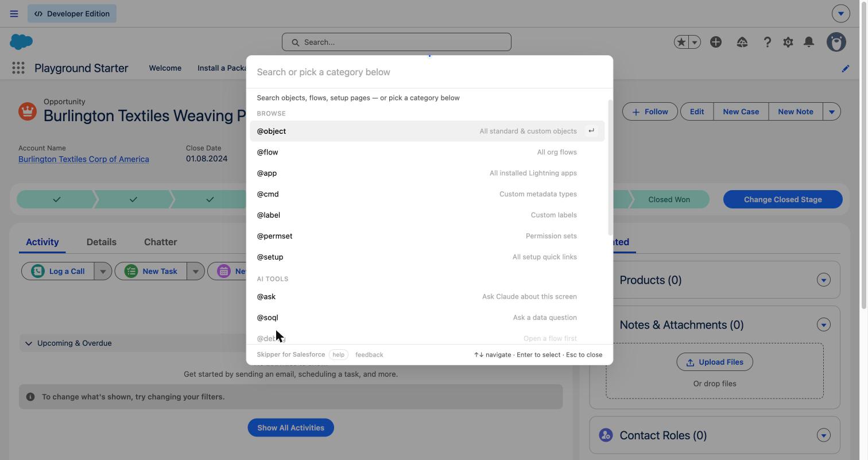Open Contact Roles dropdown
The height and width of the screenshot is (460, 868).
coord(824,435)
